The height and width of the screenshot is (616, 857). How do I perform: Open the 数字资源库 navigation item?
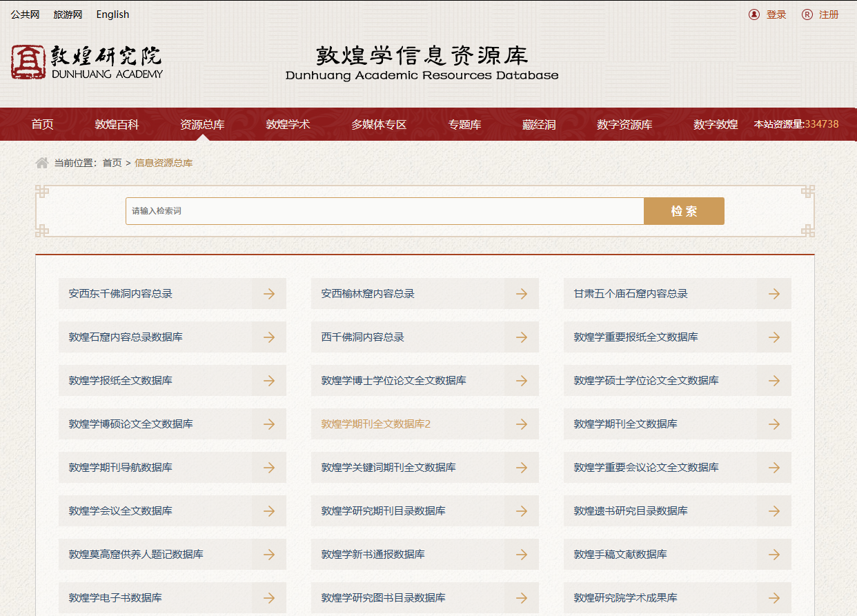tap(624, 125)
